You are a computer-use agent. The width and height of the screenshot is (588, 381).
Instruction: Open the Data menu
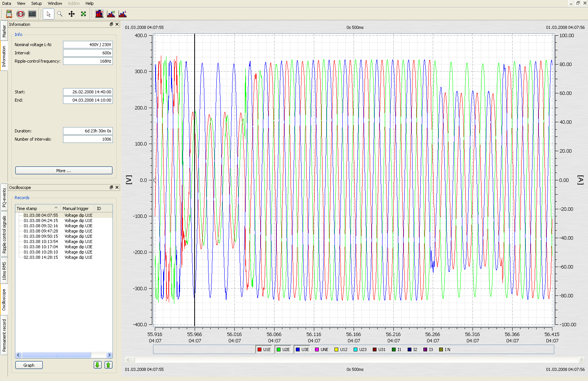[x=7, y=3]
